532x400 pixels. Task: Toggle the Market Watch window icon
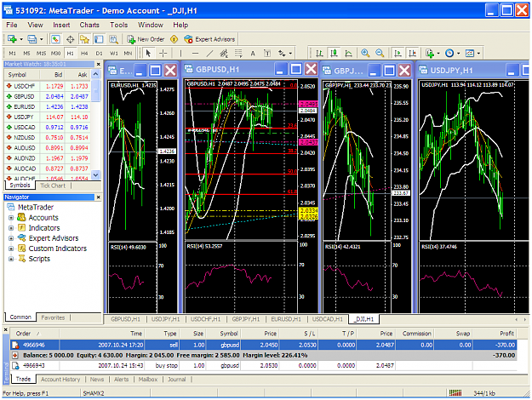click(55, 39)
